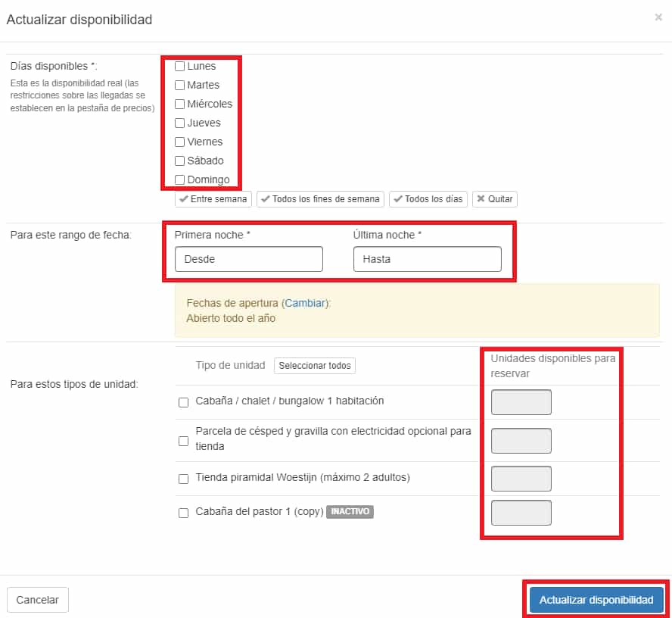
Task: Check the Domingo checkbox
Action: [179, 179]
